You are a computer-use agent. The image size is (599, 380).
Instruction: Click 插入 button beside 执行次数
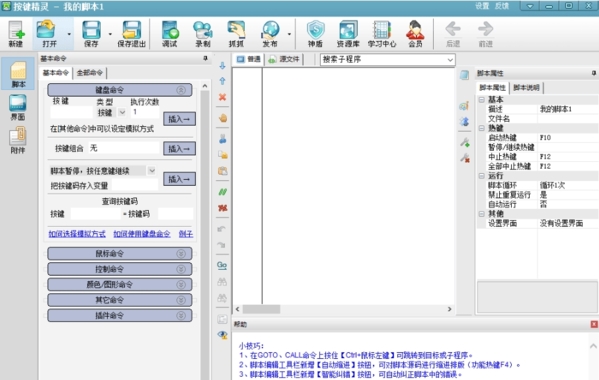click(179, 119)
